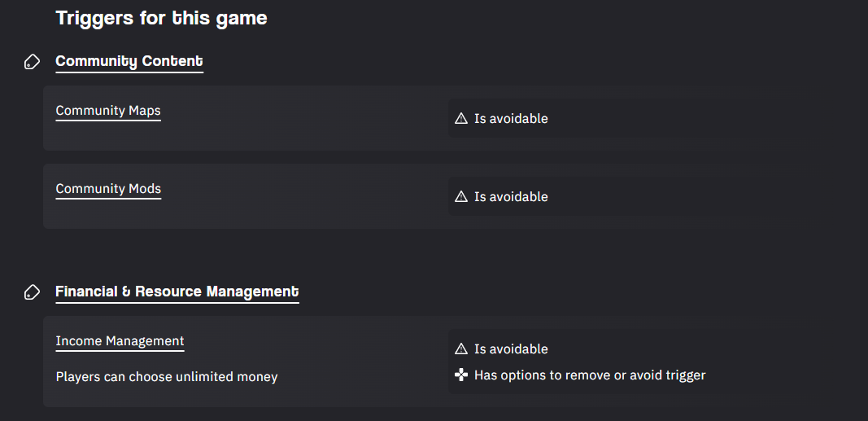Click 'Has options to remove or avoid trigger' text

[590, 375]
